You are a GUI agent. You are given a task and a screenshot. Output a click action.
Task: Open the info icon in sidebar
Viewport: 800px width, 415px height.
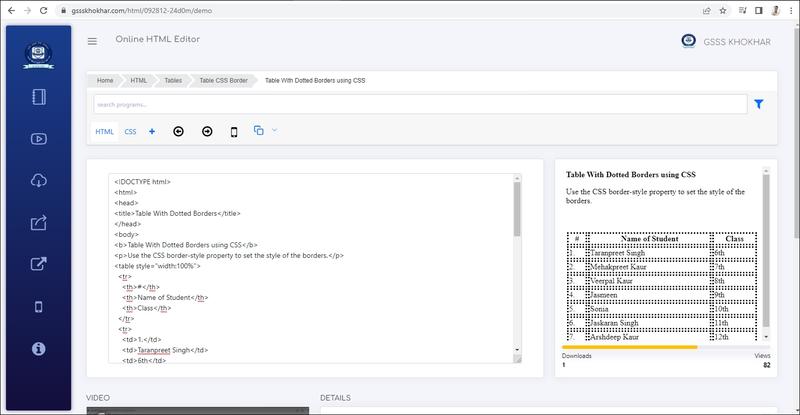point(39,348)
